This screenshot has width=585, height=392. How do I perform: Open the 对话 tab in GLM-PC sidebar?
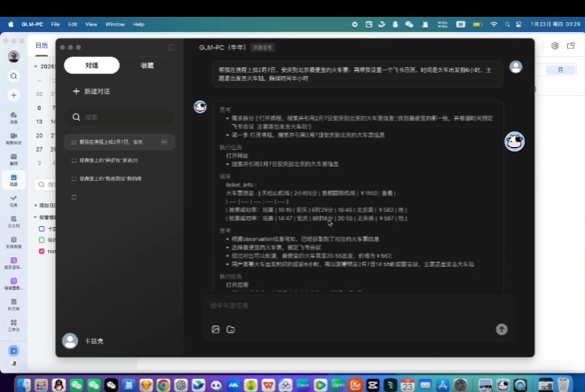pyautogui.click(x=91, y=66)
